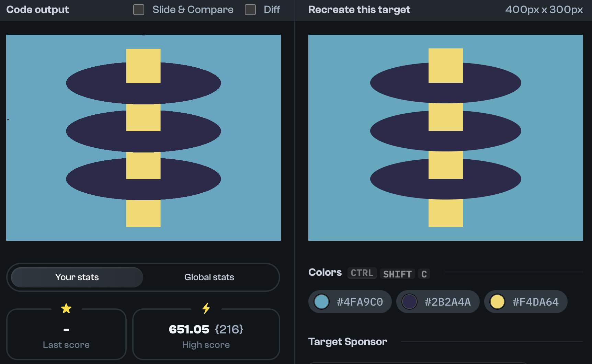Click the star icon above Last score

(x=66, y=308)
